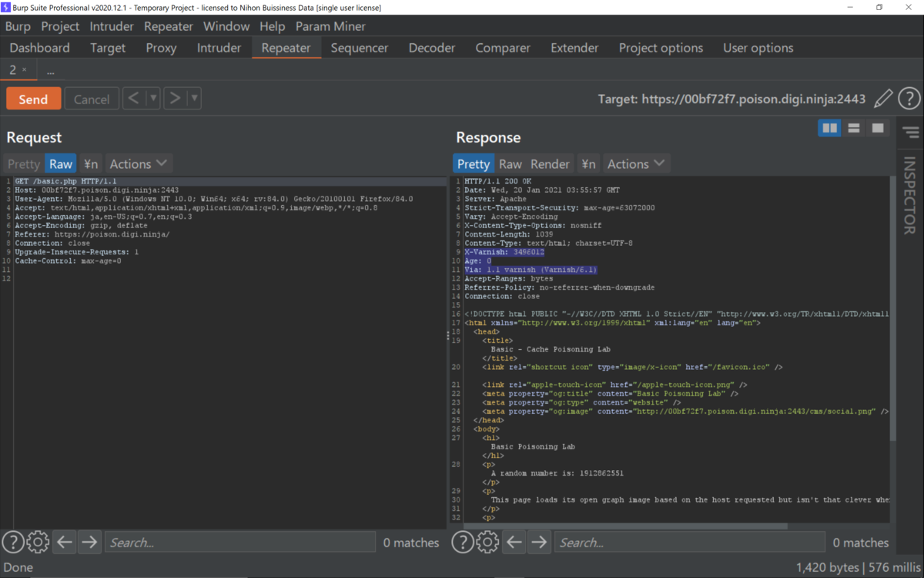This screenshot has height=578, width=924.
Task: Switch to Comparer tab
Action: 503,48
